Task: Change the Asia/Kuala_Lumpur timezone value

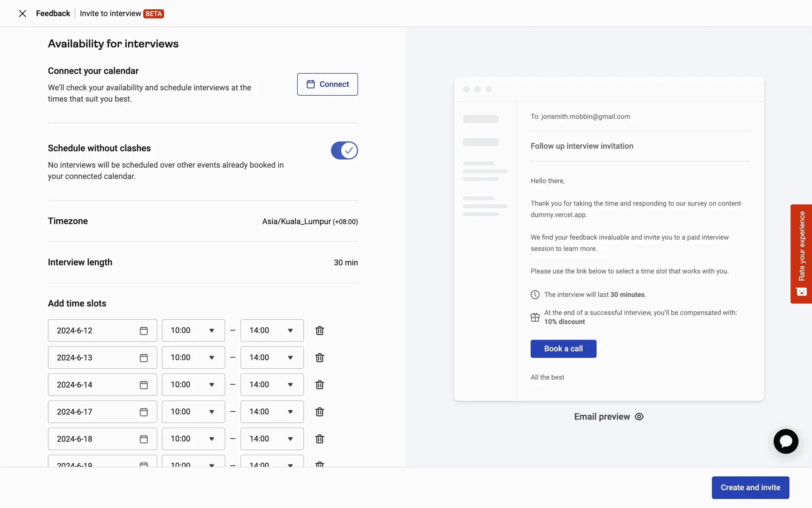Action: tap(310, 221)
